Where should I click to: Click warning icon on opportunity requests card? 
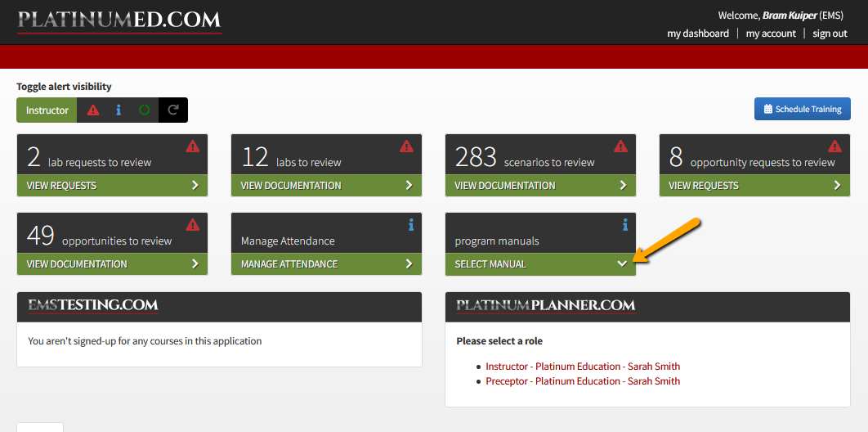pyautogui.click(x=834, y=146)
